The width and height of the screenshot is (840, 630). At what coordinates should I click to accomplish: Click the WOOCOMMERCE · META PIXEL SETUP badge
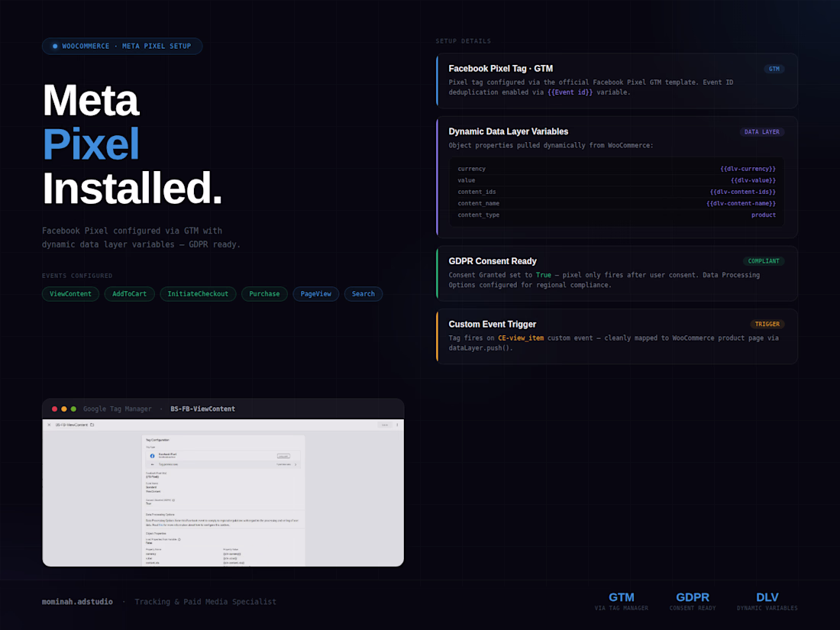[122, 46]
